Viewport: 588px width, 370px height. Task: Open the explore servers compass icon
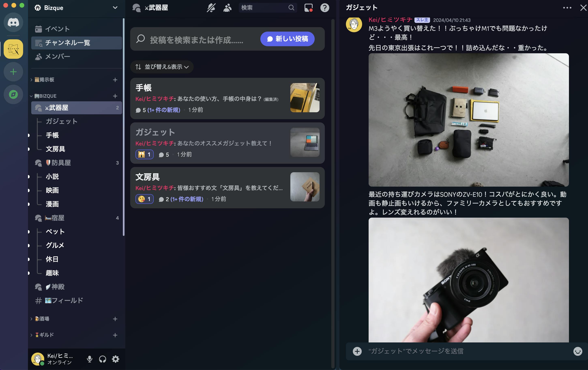[x=13, y=94]
